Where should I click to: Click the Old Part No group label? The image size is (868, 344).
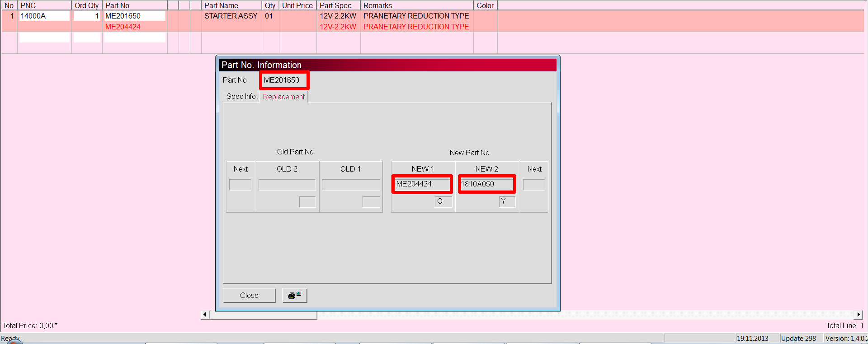[295, 152]
